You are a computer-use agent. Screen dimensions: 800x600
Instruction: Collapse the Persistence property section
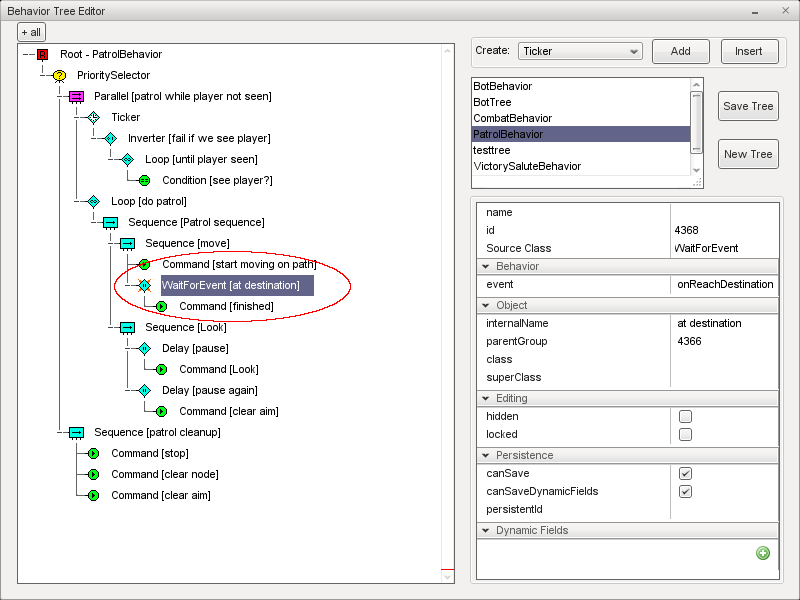click(x=486, y=456)
